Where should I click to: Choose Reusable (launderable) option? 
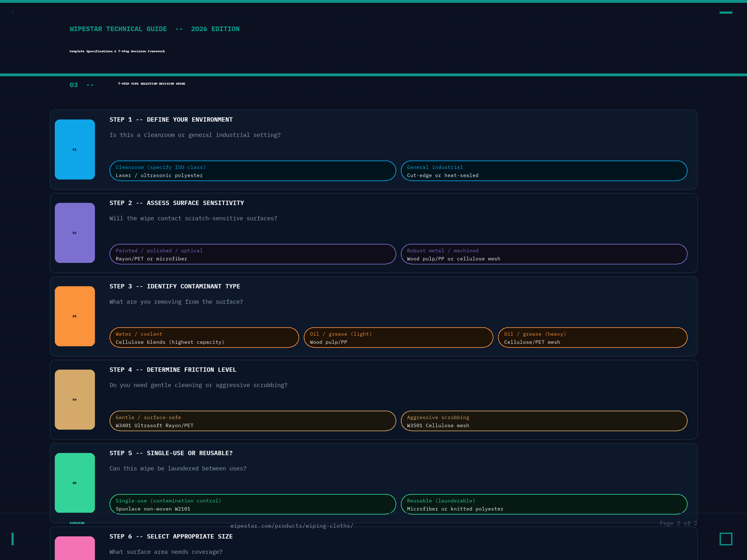(544, 504)
